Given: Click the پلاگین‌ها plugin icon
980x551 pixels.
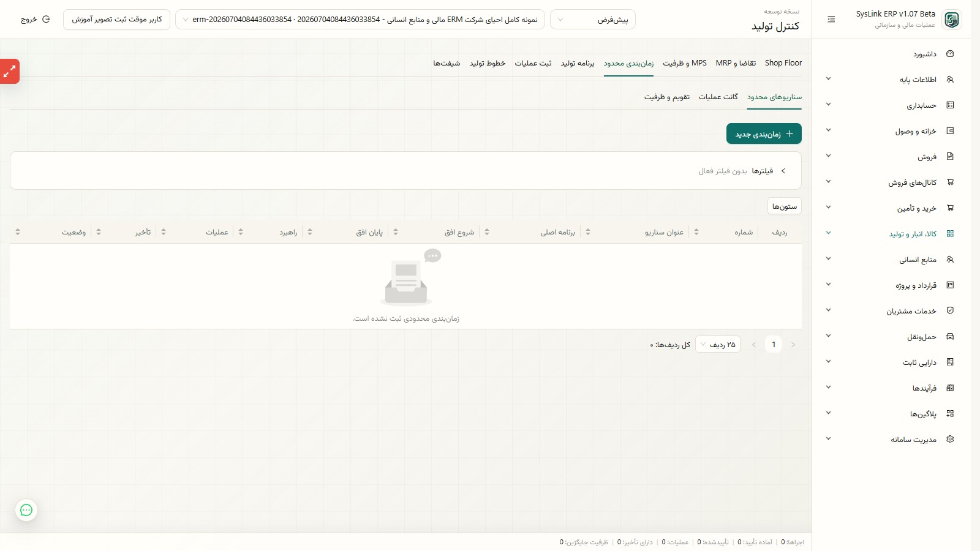Looking at the screenshot, I should click(x=950, y=414).
